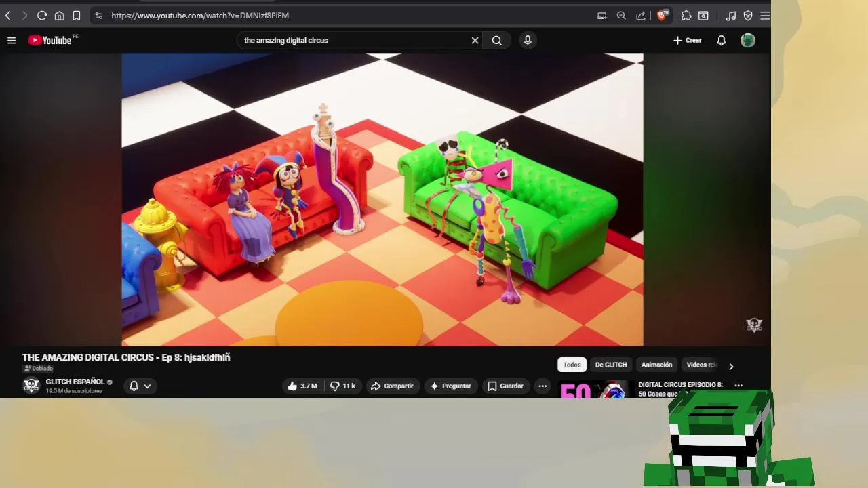The height and width of the screenshot is (488, 868).
Task: Select the address bar URL field
Action: (346, 15)
